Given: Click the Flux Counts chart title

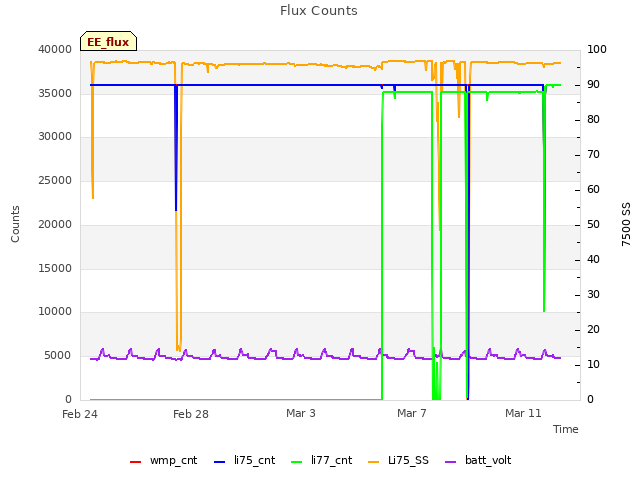Looking at the screenshot, I should (319, 11).
